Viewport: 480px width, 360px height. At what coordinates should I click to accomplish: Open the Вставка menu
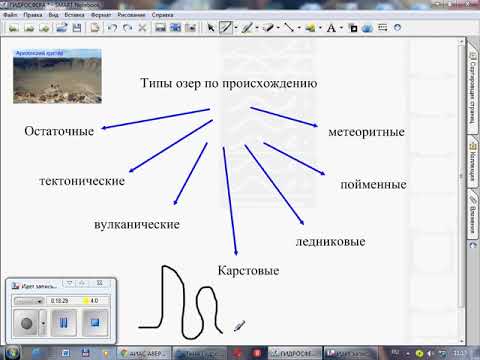(x=74, y=15)
